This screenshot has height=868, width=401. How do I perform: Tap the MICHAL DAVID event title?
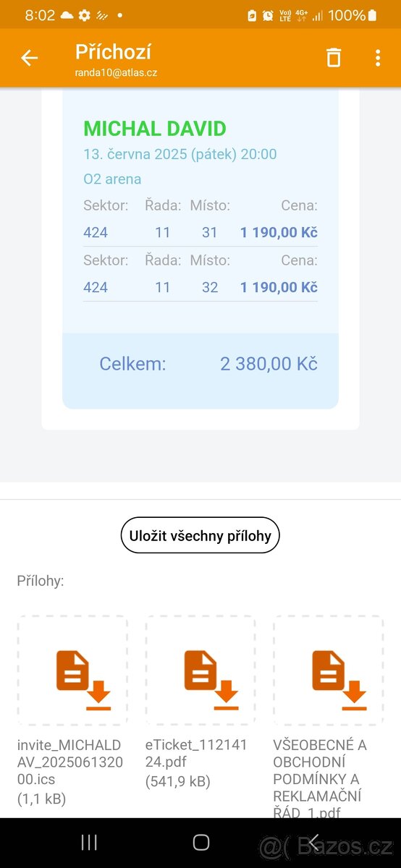tap(155, 129)
